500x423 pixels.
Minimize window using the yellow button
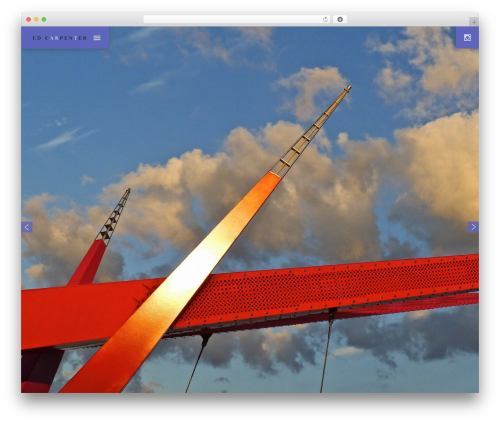coord(36,20)
